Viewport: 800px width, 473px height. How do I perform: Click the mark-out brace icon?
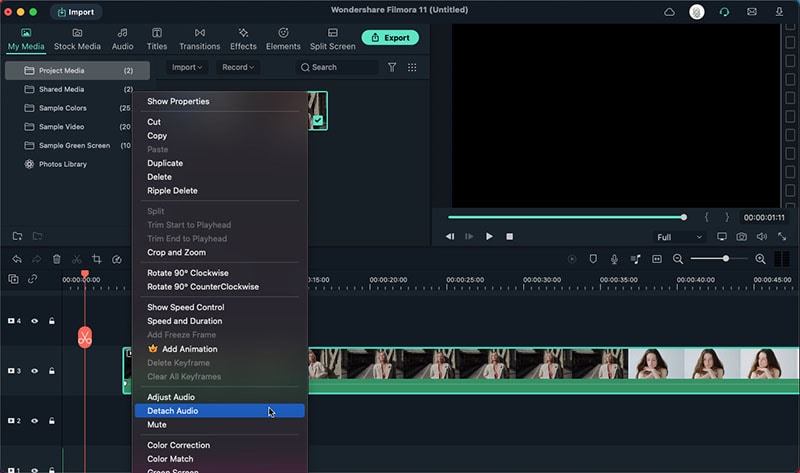click(x=727, y=217)
